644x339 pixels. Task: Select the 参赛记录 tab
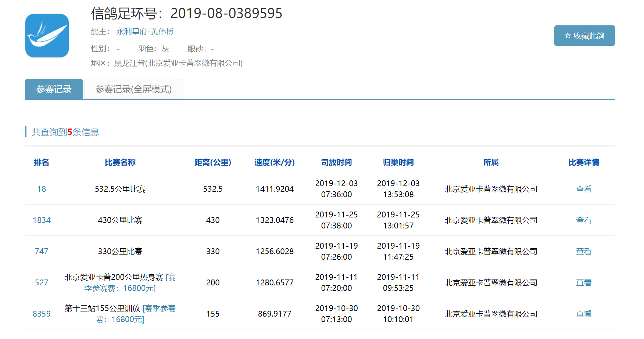(54, 89)
